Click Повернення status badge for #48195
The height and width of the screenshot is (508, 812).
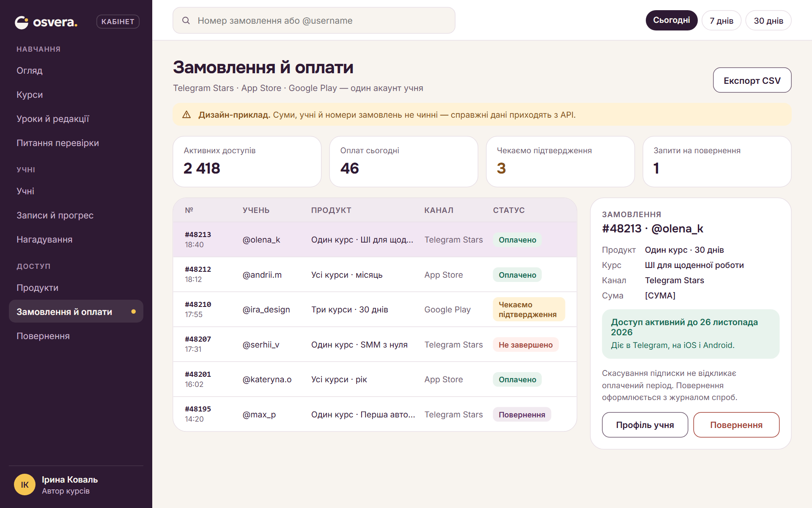521,414
